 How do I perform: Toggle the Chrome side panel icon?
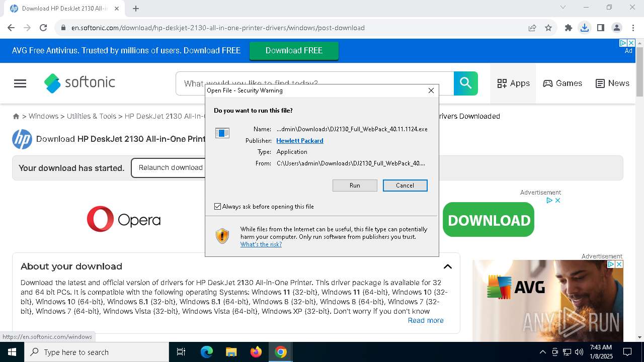pos(601,28)
